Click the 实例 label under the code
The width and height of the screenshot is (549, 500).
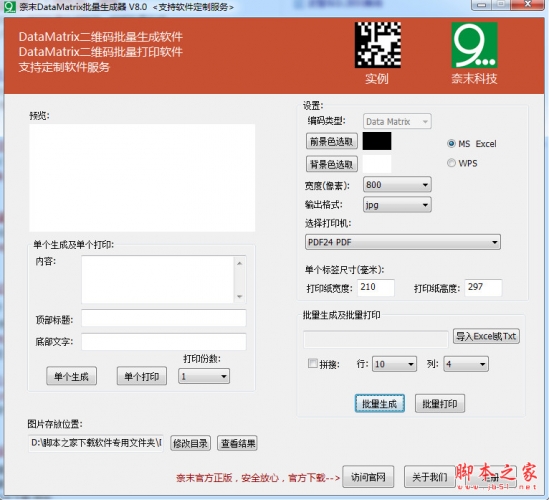(377, 78)
